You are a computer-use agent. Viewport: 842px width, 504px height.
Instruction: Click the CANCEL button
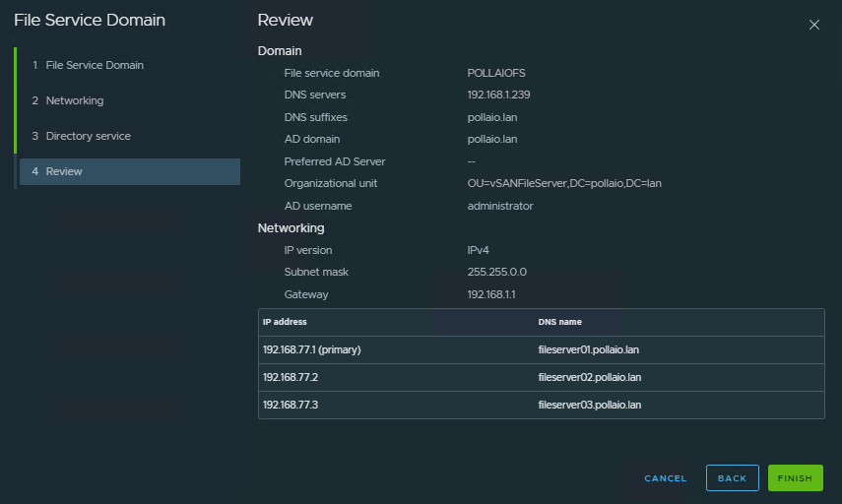pos(666,478)
